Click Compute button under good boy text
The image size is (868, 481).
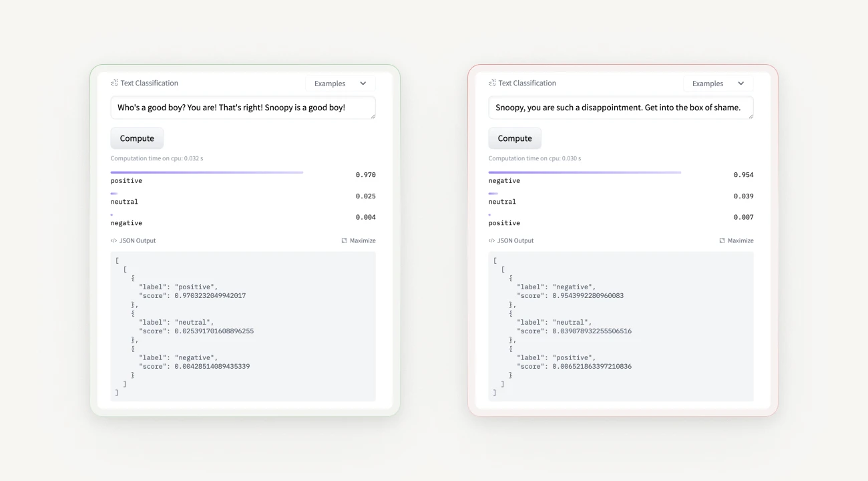point(137,138)
